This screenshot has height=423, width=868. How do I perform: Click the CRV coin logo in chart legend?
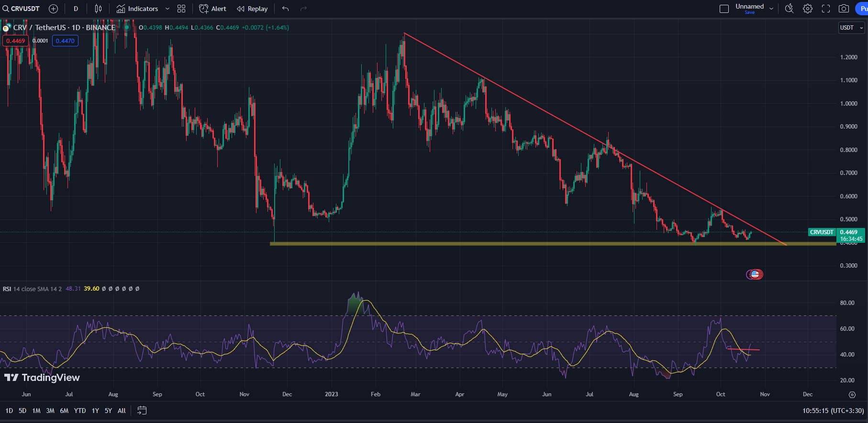[x=7, y=28]
